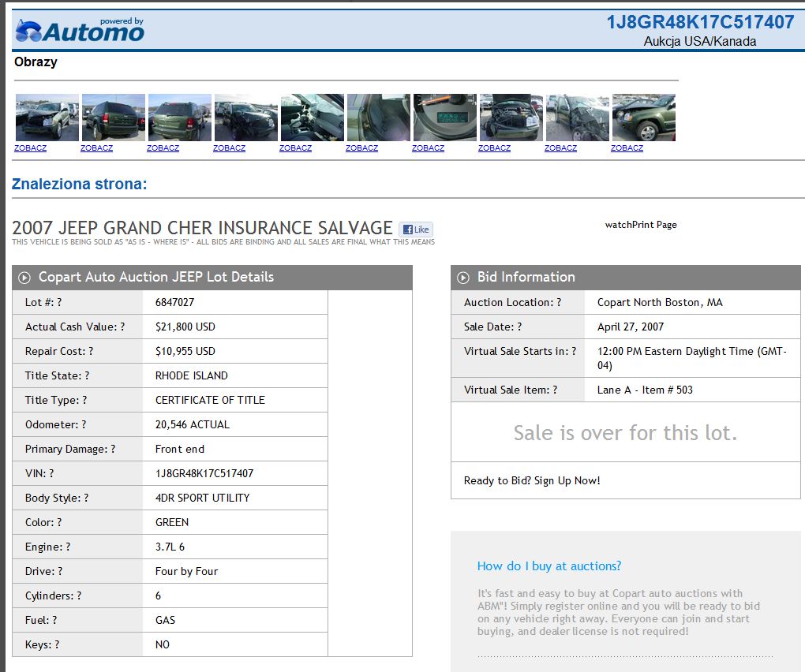Screen dimensions: 805x672
Task: Click the Print Page link
Action: (654, 225)
